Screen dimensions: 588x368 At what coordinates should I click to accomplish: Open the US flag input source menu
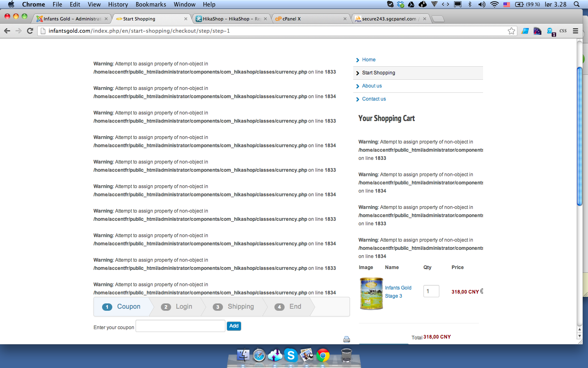pos(507,4)
